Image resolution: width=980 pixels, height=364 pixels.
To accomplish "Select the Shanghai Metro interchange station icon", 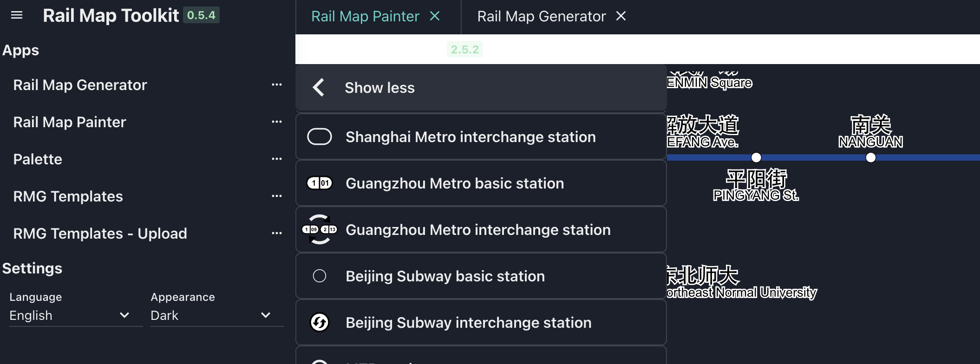I will coord(319,136).
